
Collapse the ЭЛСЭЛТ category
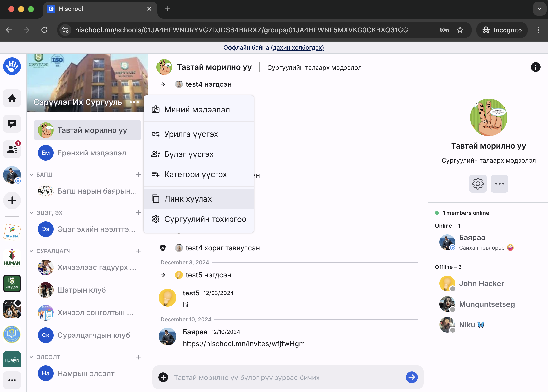[x=31, y=357]
